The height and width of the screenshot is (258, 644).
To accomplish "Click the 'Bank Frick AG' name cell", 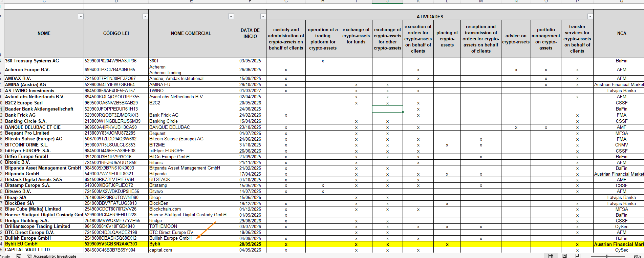I will pos(44,115).
